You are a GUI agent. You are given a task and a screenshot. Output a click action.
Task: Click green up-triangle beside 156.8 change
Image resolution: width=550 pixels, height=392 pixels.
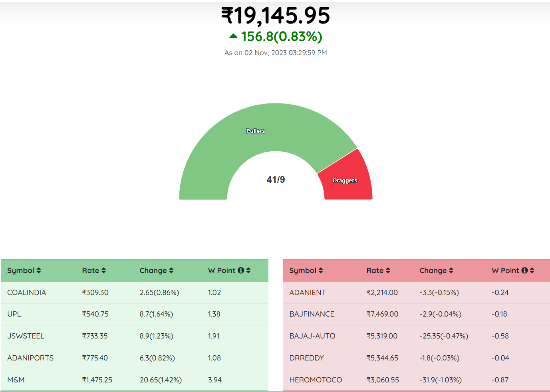[x=233, y=36]
